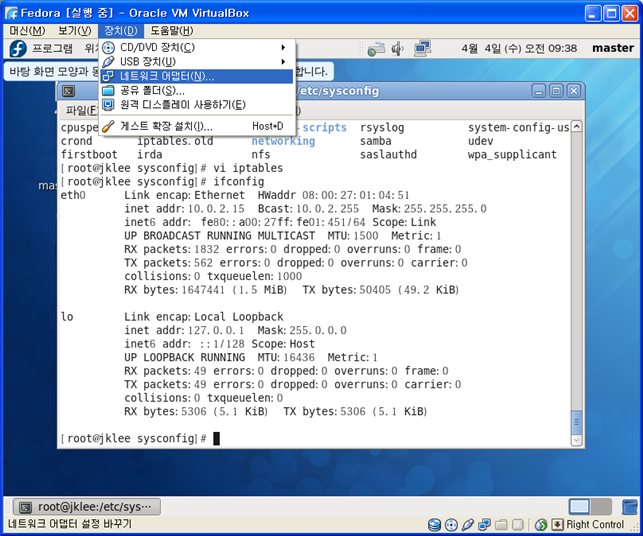Click USB submenu arrow
Viewport: 643px width, 536px height.
click(x=283, y=62)
